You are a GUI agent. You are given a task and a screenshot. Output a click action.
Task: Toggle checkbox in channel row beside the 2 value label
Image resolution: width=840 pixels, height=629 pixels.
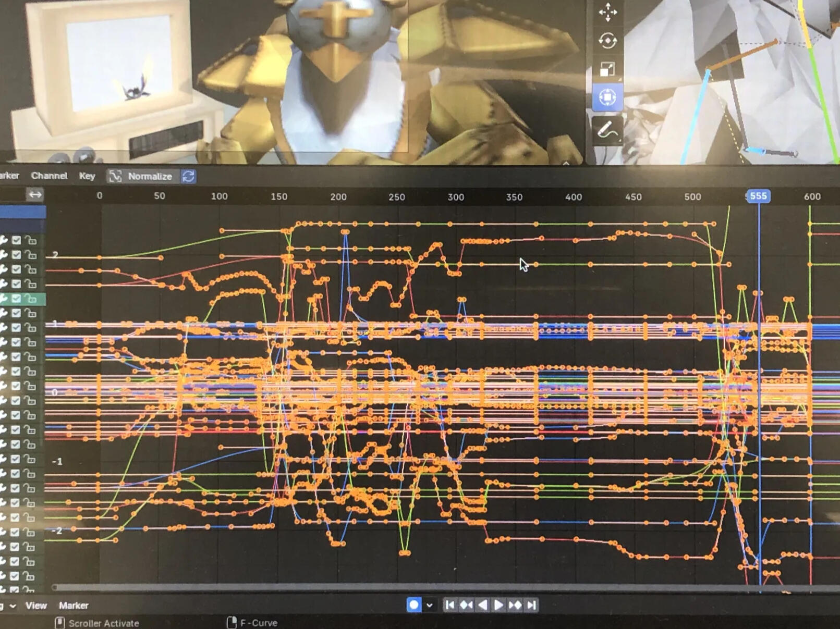click(17, 255)
